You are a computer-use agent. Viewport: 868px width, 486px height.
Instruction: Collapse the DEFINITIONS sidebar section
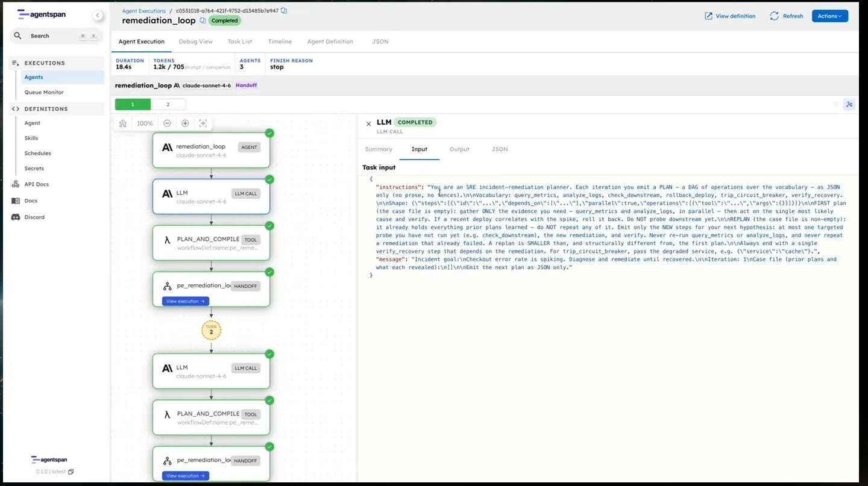(57, 109)
